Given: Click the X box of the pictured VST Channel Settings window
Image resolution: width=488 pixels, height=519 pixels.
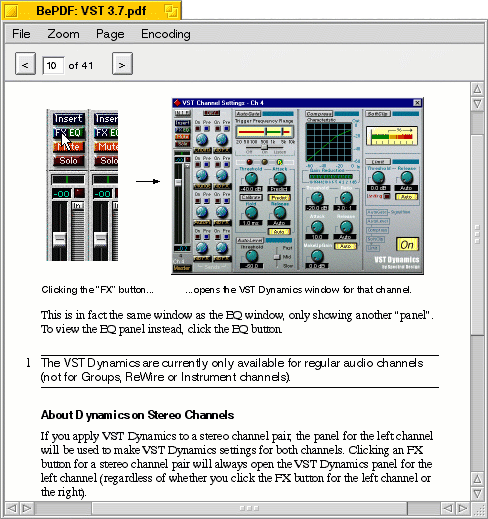Looking at the screenshot, I should [x=417, y=103].
